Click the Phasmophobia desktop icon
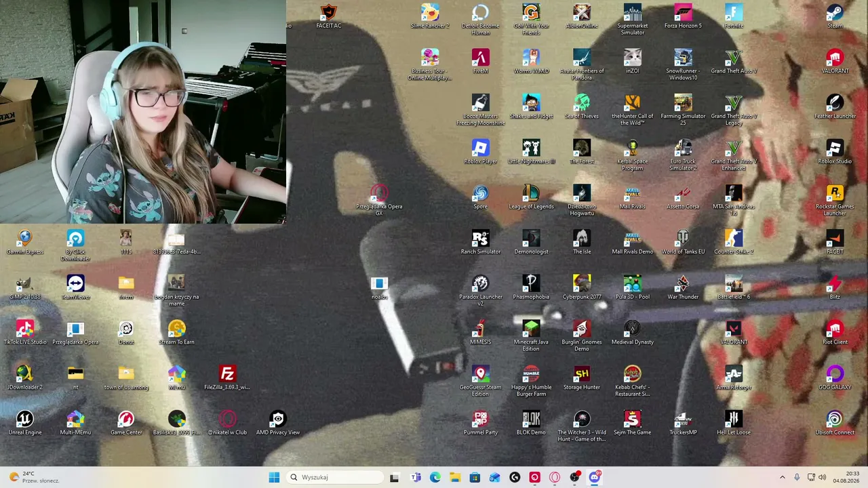Screen dimensions: 868x488 (x=531, y=288)
